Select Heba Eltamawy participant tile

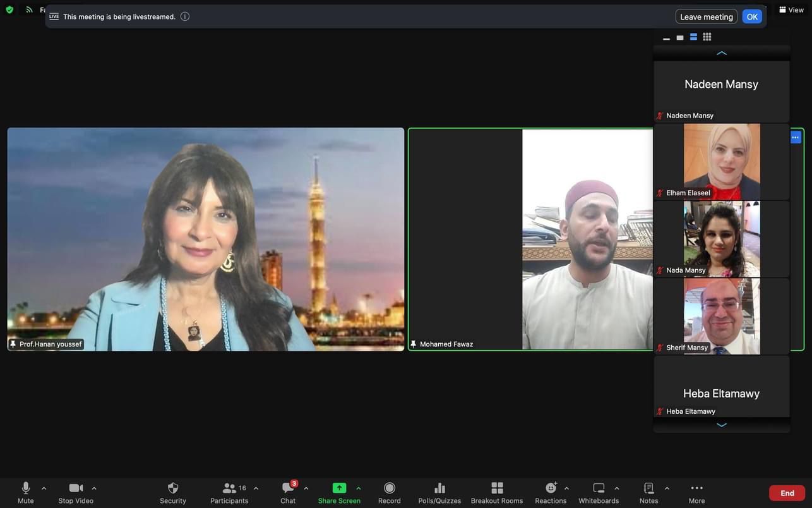(722, 386)
